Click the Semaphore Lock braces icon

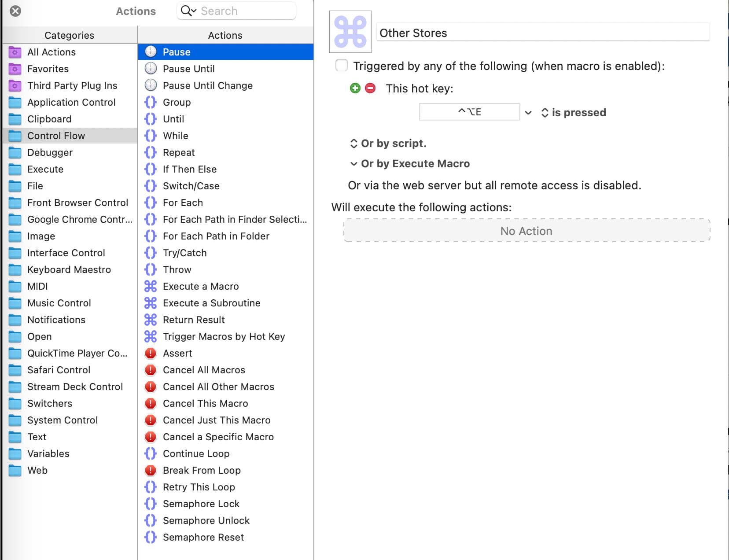point(151,504)
